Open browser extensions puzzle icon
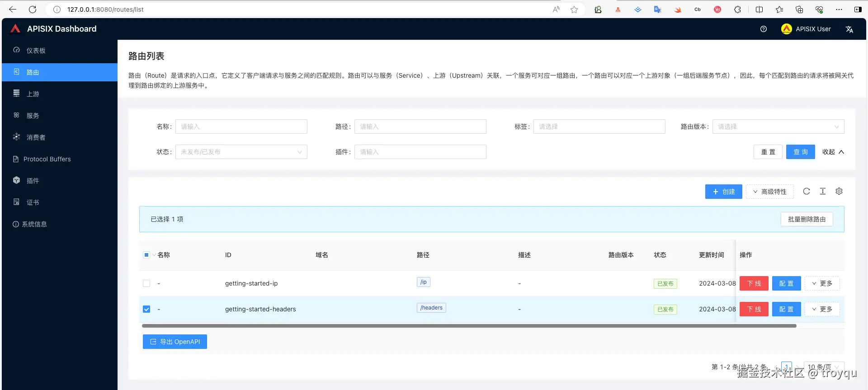Viewport: 868px width, 390px height. pyautogui.click(x=738, y=9)
